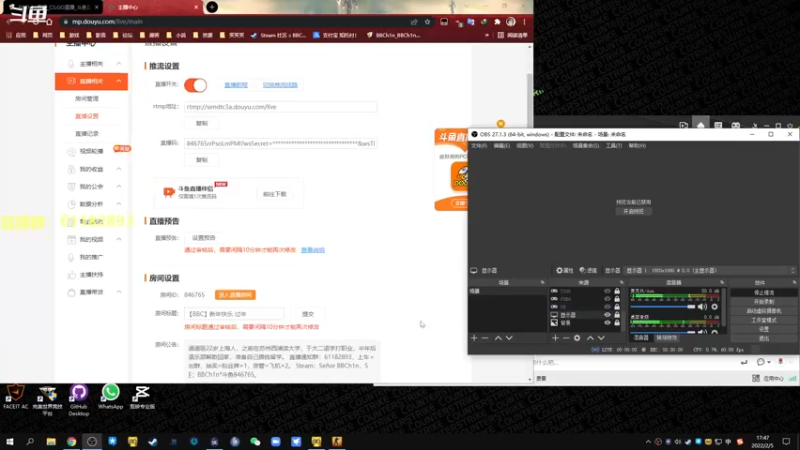The width and height of the screenshot is (800, 450).
Task: Collapse the 主播相关 sidebar section
Action: point(118,64)
